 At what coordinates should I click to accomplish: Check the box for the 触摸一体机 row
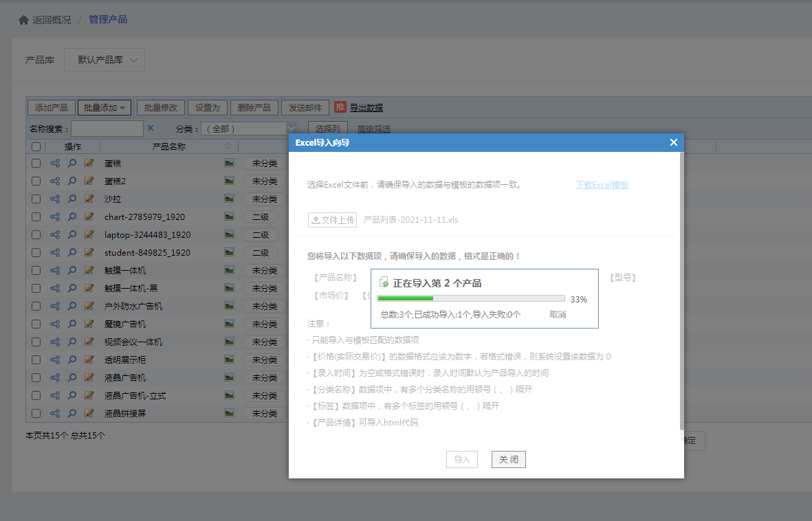pos(36,270)
